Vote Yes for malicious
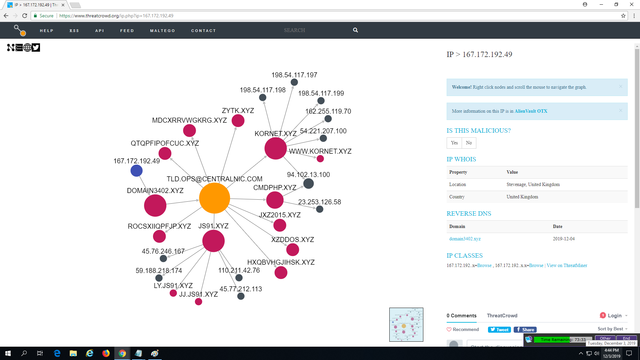 (454, 143)
